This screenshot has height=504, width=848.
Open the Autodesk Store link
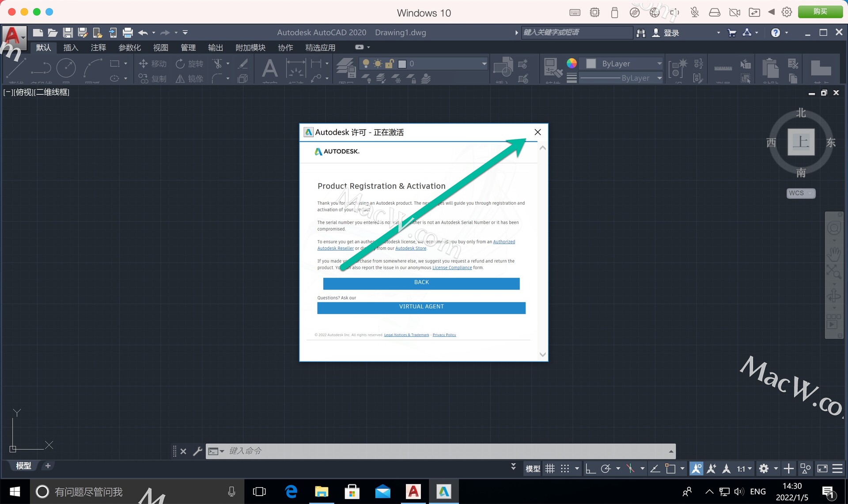coord(410,248)
